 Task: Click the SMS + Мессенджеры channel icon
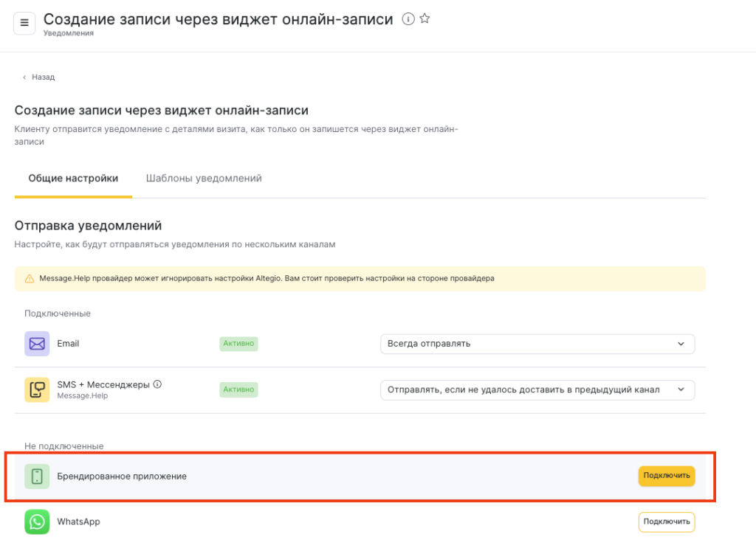[37, 389]
